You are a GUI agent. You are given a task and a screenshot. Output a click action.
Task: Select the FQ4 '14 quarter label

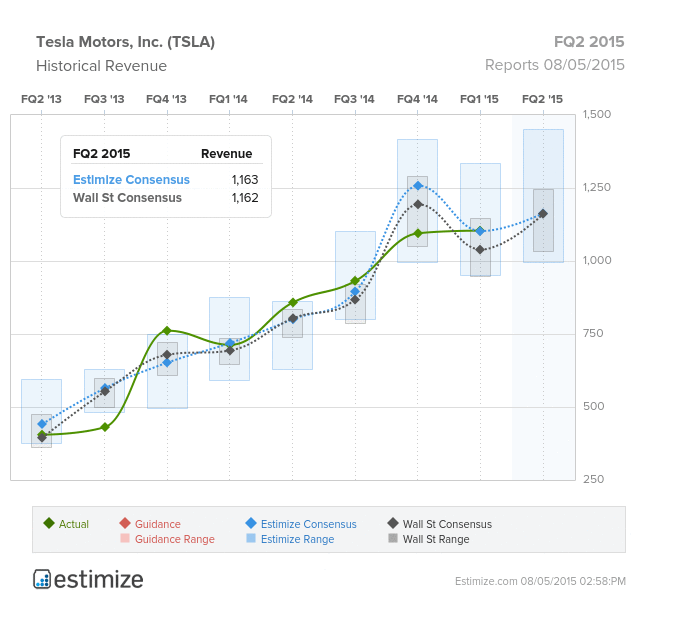[x=417, y=99]
